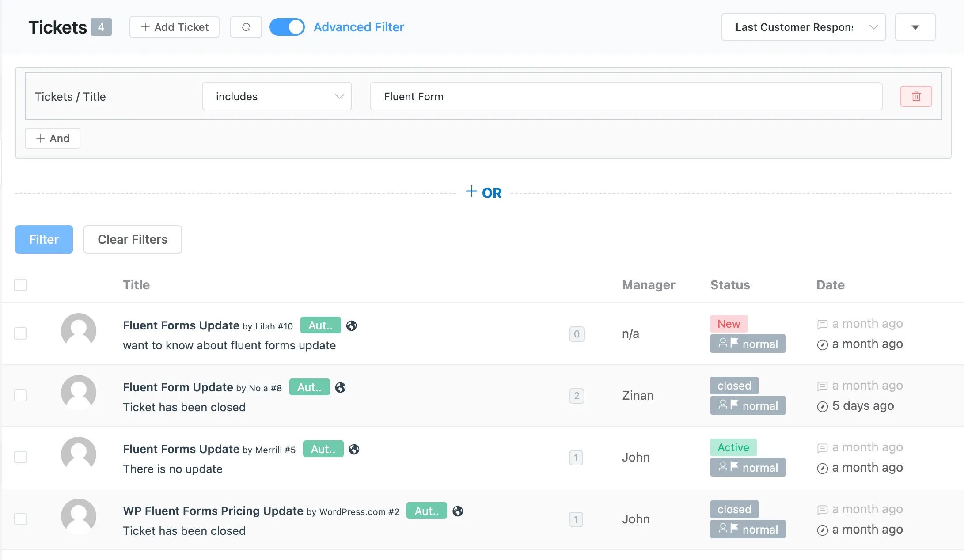Click normal priority badge on WordPress.com ticket
Image resolution: width=964 pixels, height=560 pixels.
coord(748,529)
